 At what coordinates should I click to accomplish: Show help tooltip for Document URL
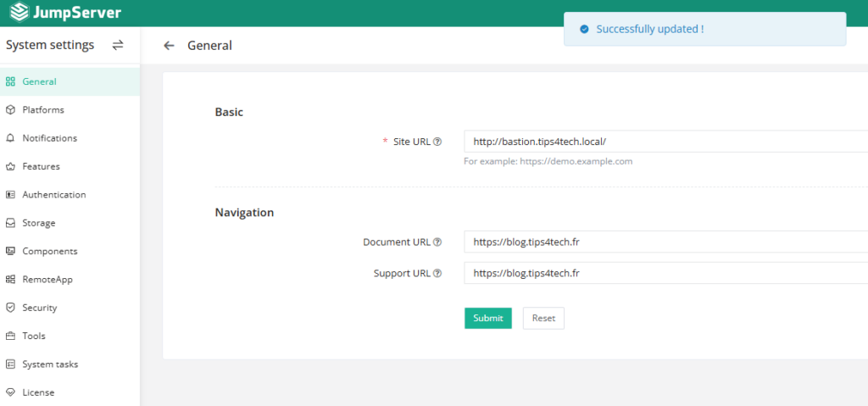tap(437, 242)
